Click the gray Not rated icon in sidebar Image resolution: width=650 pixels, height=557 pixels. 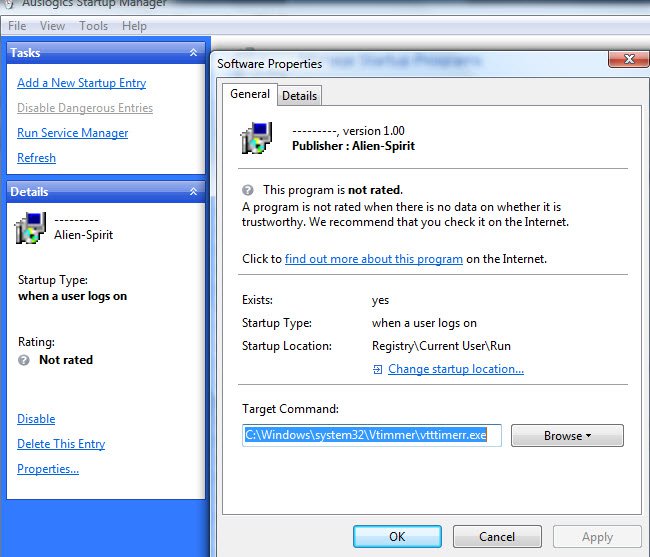tap(24, 360)
